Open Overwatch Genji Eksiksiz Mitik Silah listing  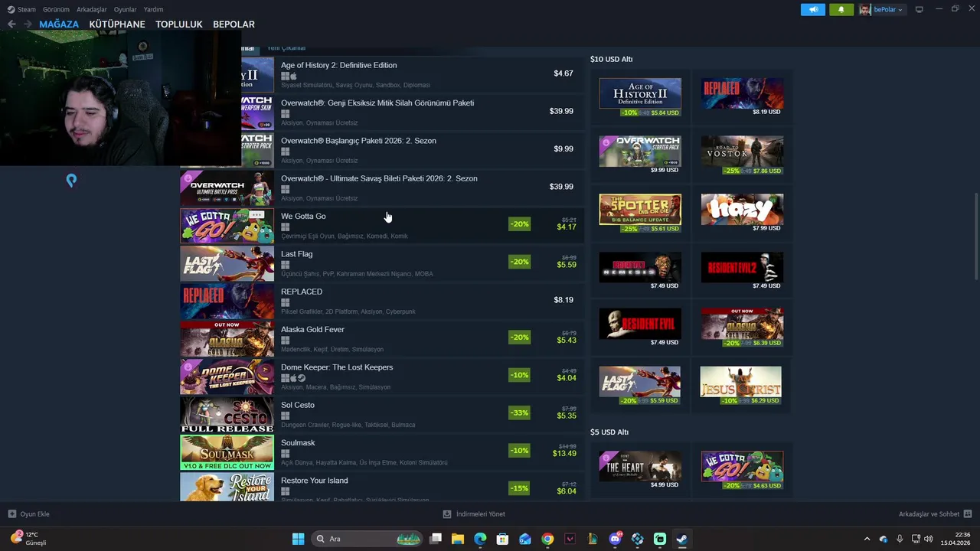tap(381, 112)
